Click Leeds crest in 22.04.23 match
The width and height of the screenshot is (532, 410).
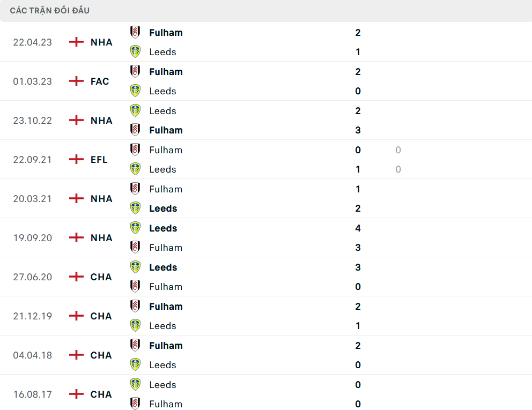pyautogui.click(x=135, y=51)
